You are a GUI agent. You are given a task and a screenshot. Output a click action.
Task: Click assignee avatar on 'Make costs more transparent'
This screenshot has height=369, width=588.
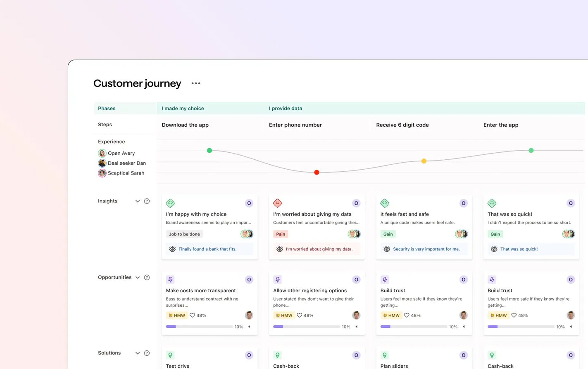[x=249, y=315]
